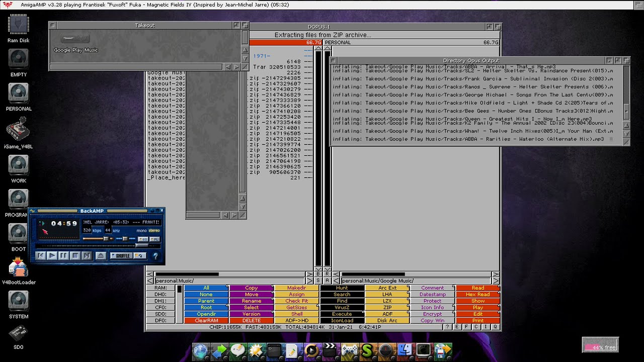Pause playback in BackAMP
The height and width of the screenshot is (362, 644).
[x=64, y=256]
